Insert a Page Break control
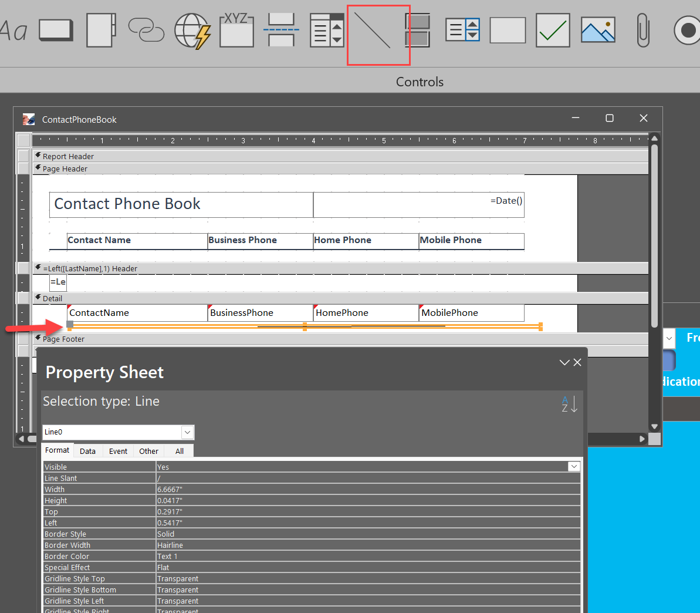The height and width of the screenshot is (613, 700). point(281,31)
